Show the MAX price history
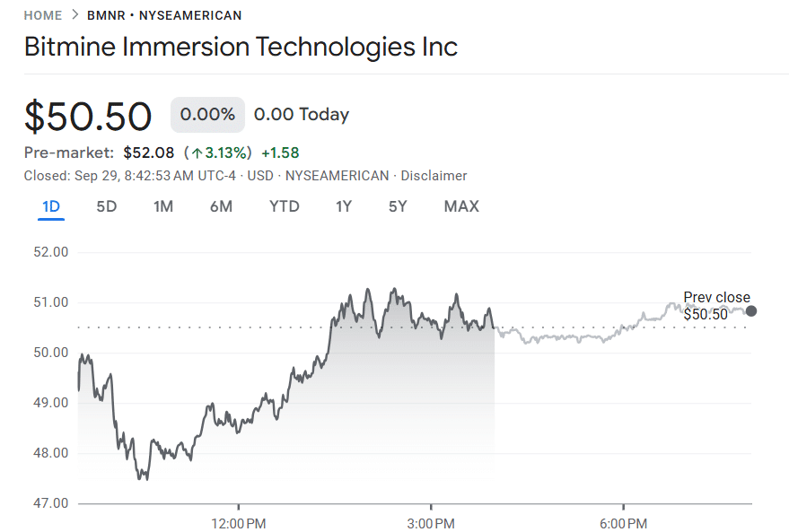 pyautogui.click(x=461, y=206)
